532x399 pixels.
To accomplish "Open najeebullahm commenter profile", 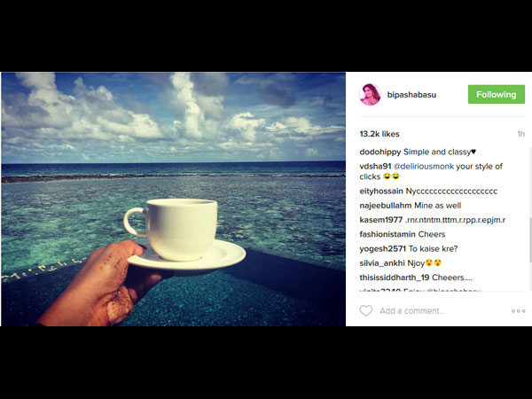I will [x=386, y=206].
